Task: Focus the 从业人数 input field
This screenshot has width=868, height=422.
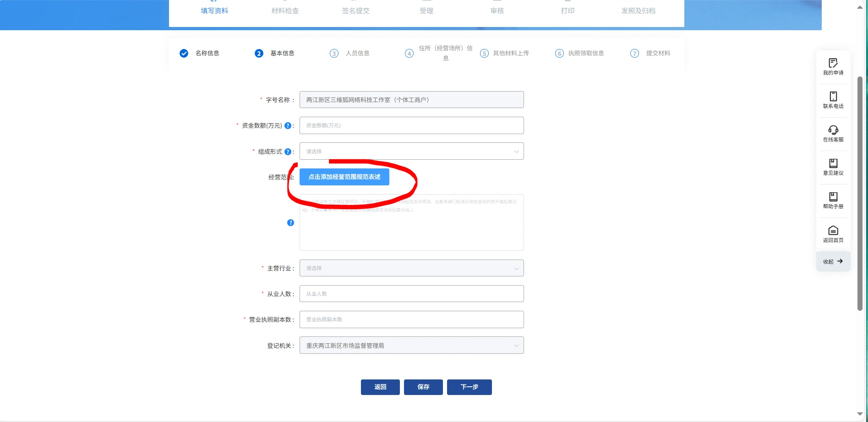Action: click(411, 294)
